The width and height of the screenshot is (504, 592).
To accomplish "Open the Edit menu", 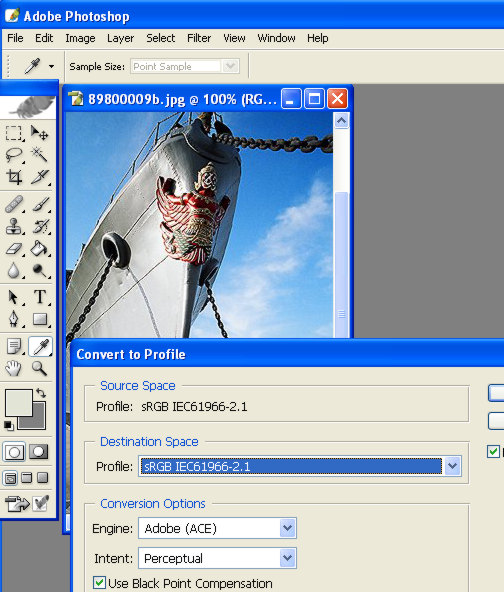I will pyautogui.click(x=44, y=38).
